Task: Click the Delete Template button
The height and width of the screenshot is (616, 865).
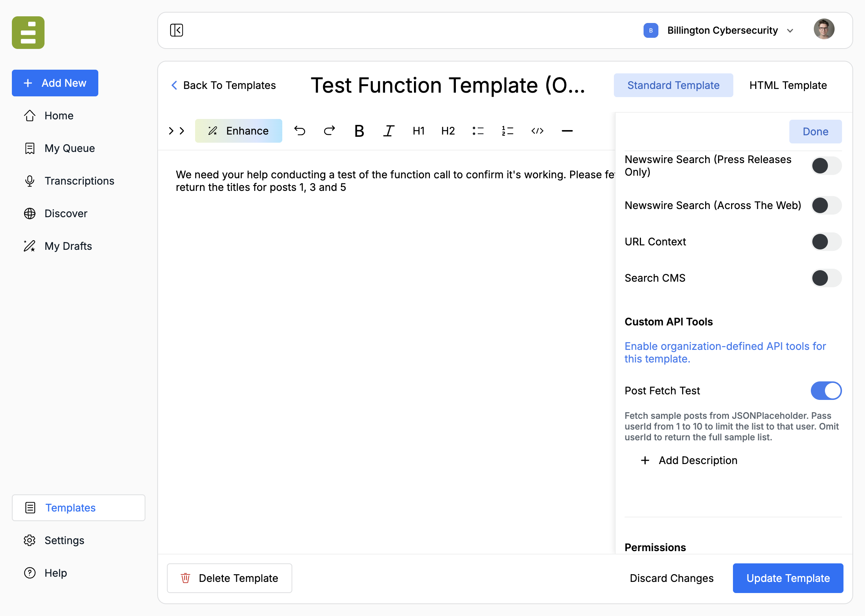Action: click(x=230, y=578)
